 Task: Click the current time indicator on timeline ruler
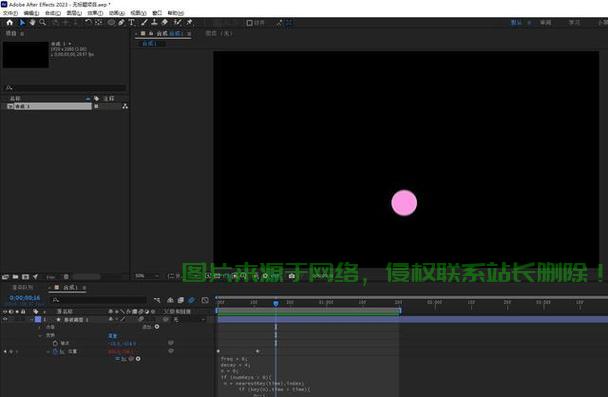click(276, 304)
